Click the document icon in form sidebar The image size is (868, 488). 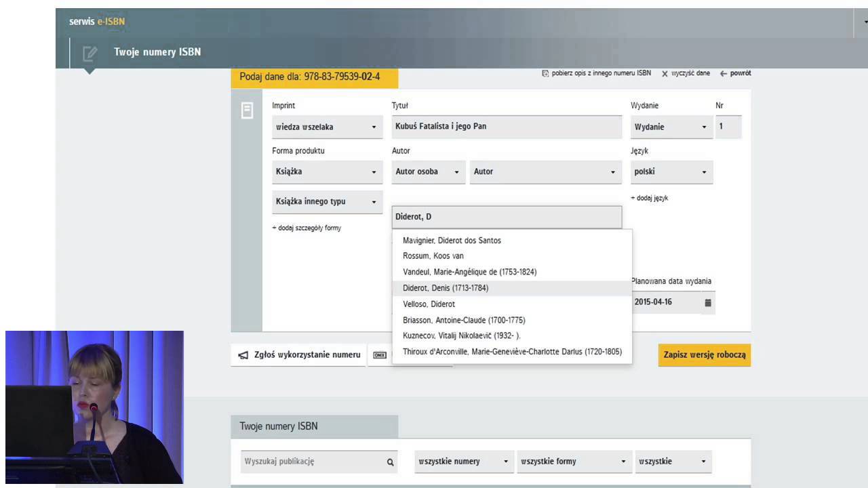[x=248, y=110]
